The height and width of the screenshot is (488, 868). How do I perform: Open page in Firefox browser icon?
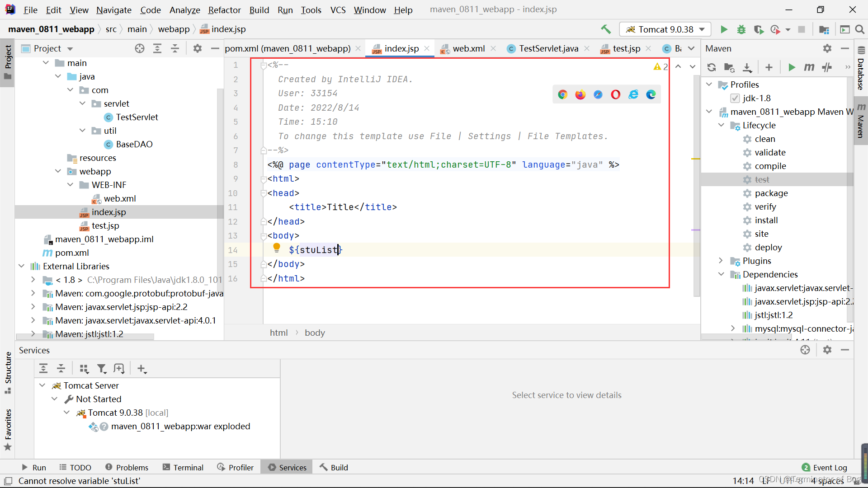580,94
